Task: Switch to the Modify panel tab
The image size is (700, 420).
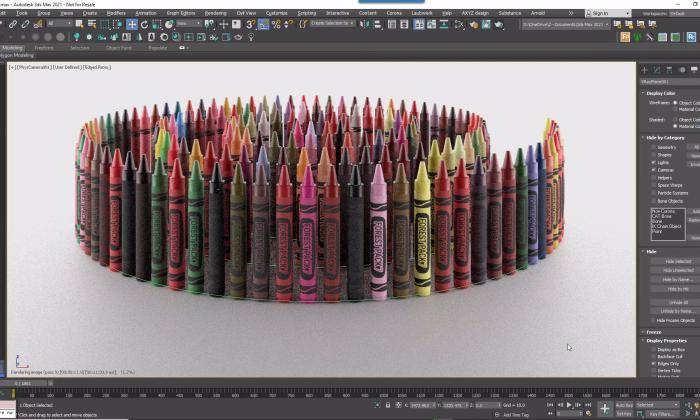Action: coord(657,70)
